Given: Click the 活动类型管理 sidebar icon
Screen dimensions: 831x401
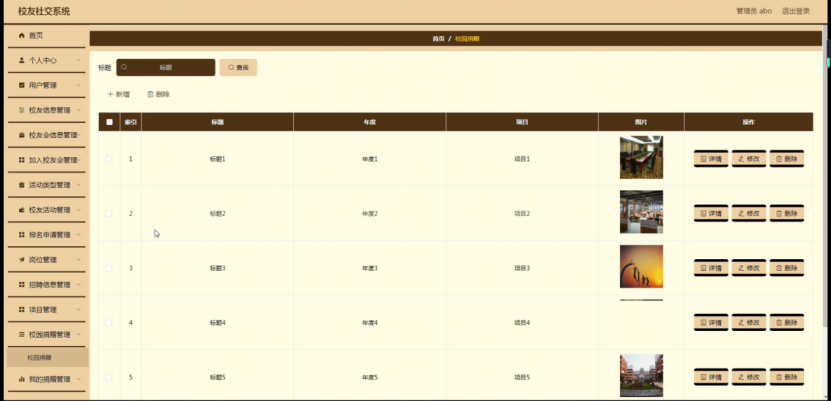Looking at the screenshot, I should point(22,185).
